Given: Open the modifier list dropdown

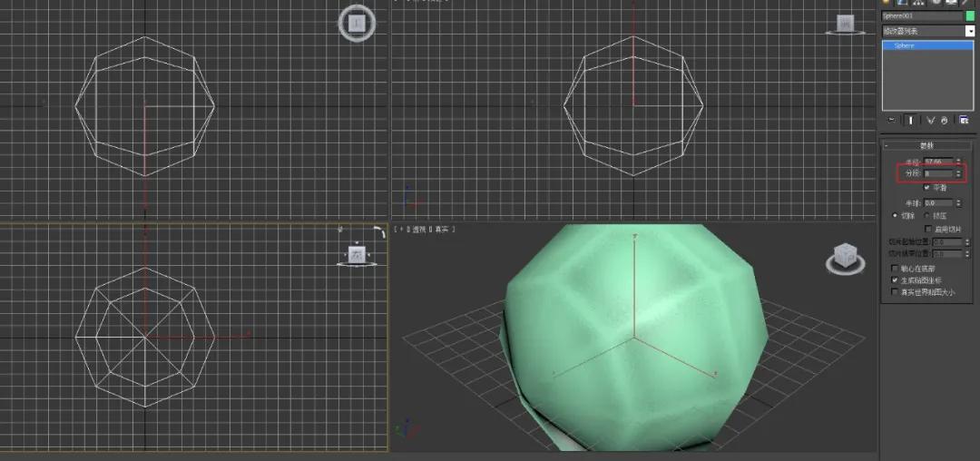Looking at the screenshot, I should pyautogui.click(x=971, y=31).
